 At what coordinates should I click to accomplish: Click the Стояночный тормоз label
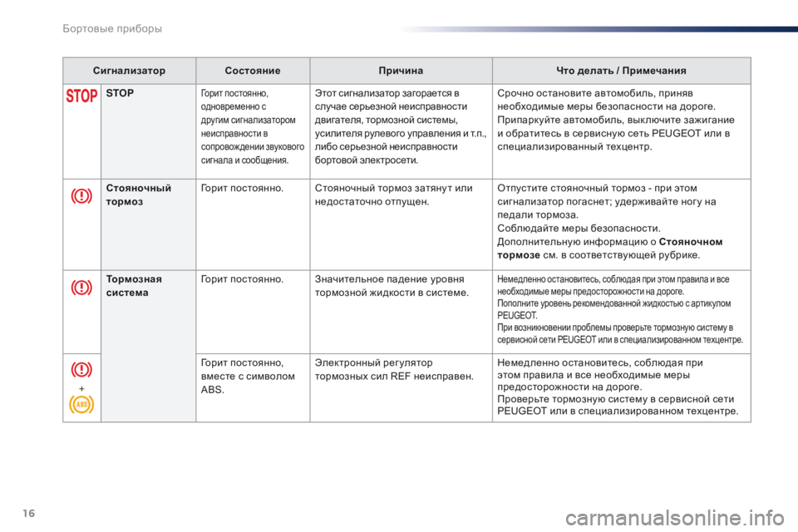(139, 195)
